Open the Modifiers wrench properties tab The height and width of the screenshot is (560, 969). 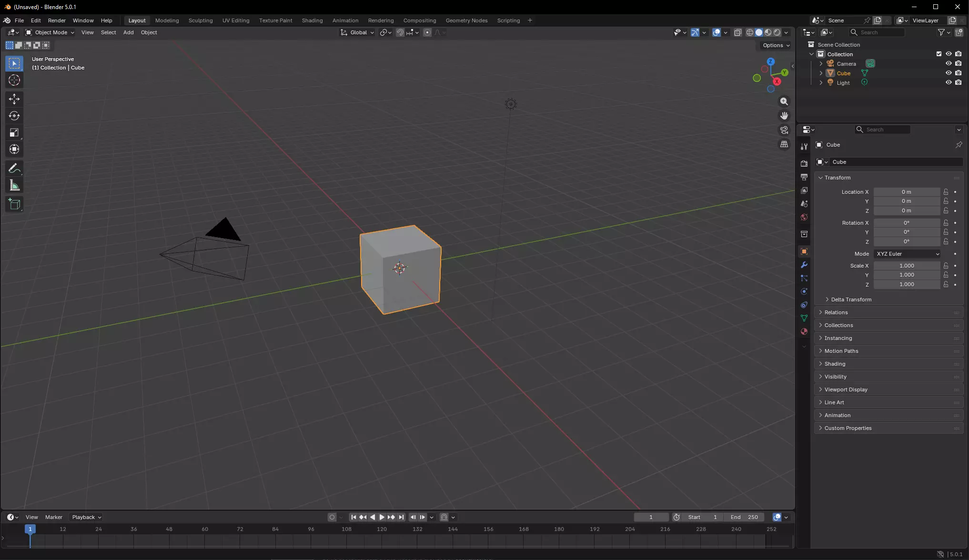(804, 265)
